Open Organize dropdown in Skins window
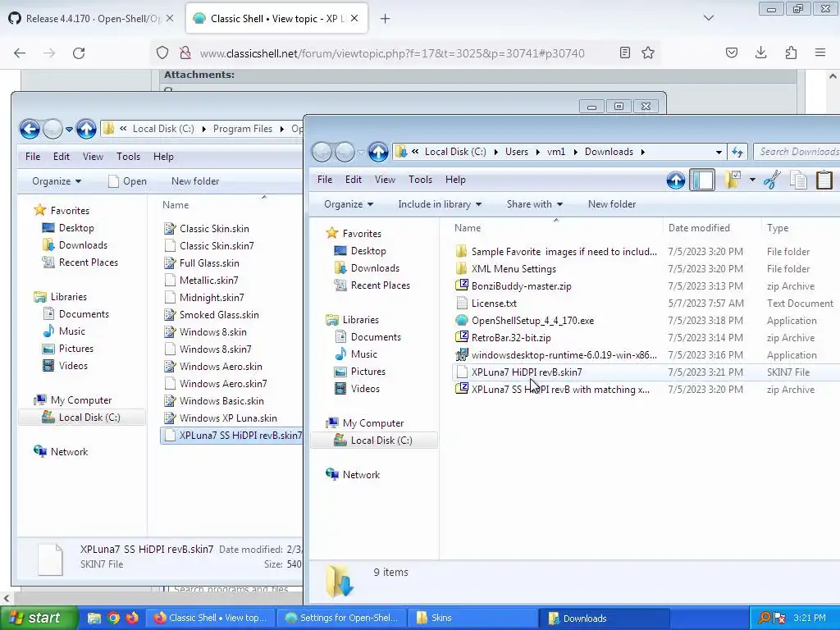Screen dimensions: 840x630 tap(57, 181)
